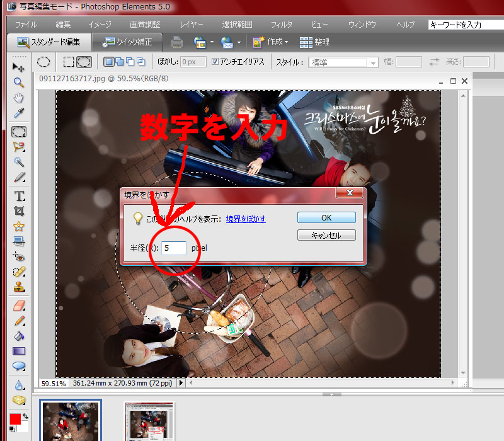The width and height of the screenshot is (504, 441).
Task: Switch to スタンダード編集 tab
Action: (x=49, y=42)
